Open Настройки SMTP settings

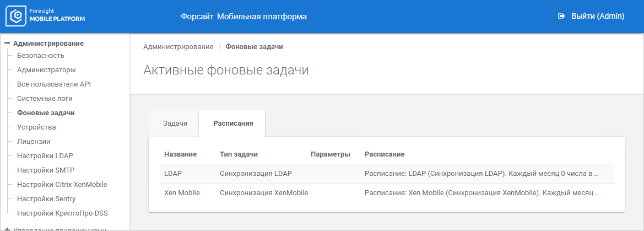click(46, 170)
